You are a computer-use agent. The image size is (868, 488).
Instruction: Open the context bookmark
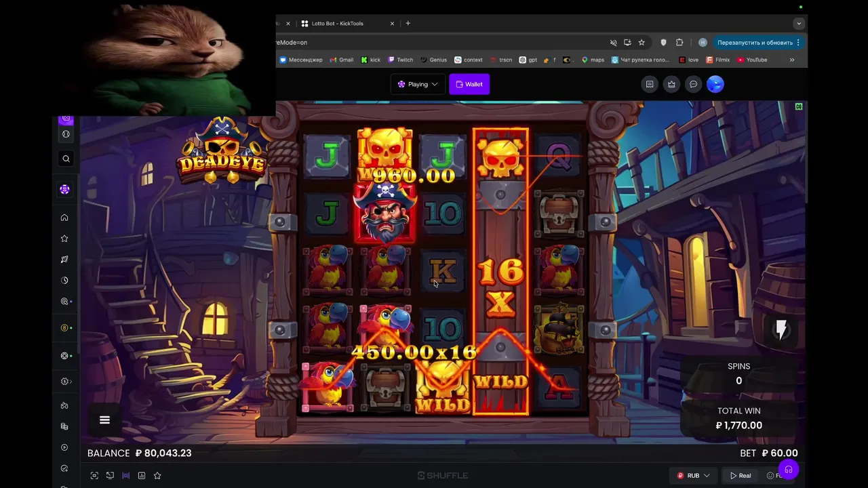click(469, 60)
